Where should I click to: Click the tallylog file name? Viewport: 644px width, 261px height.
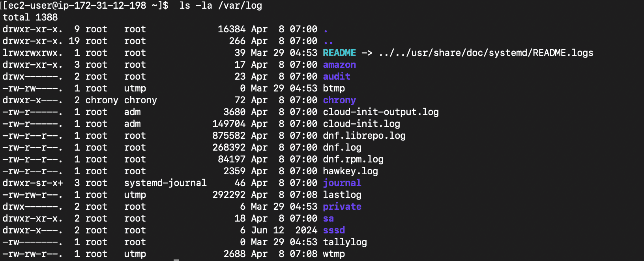pos(344,242)
